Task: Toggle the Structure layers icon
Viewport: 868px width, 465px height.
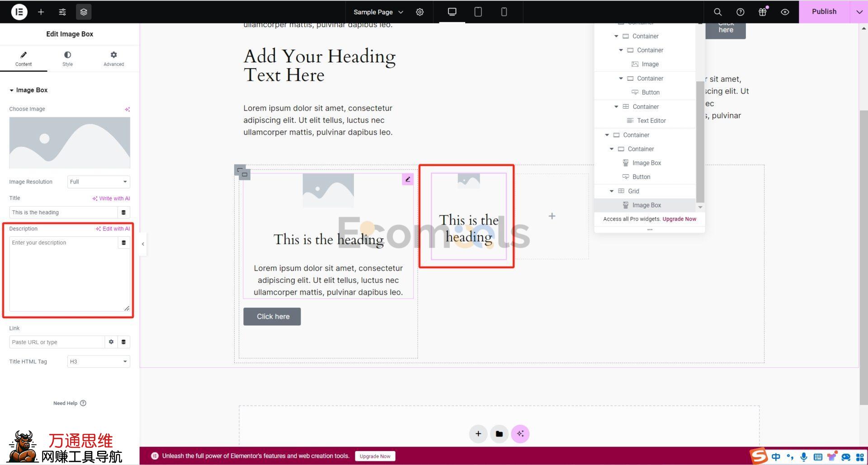Action: coord(84,12)
